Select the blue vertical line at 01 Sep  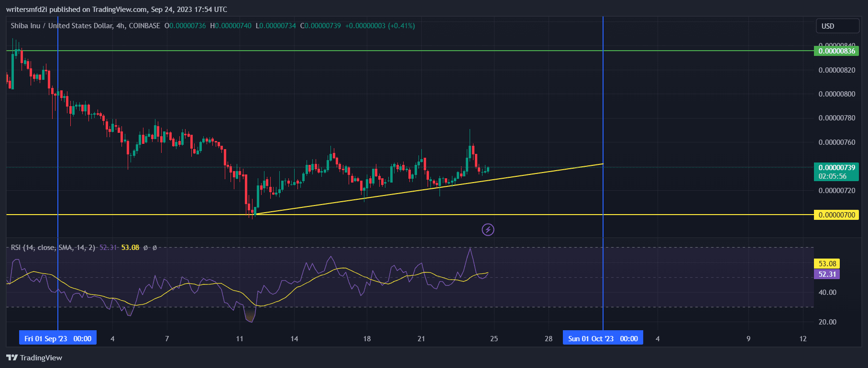(x=58, y=143)
